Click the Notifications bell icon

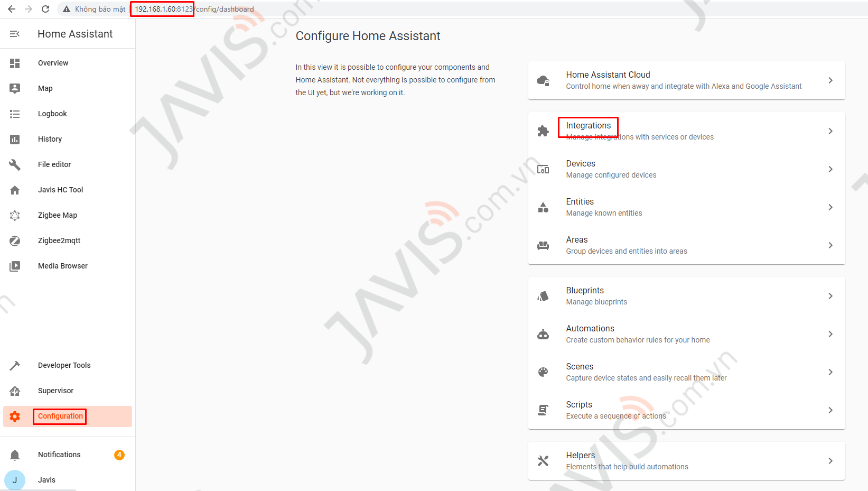tap(15, 455)
